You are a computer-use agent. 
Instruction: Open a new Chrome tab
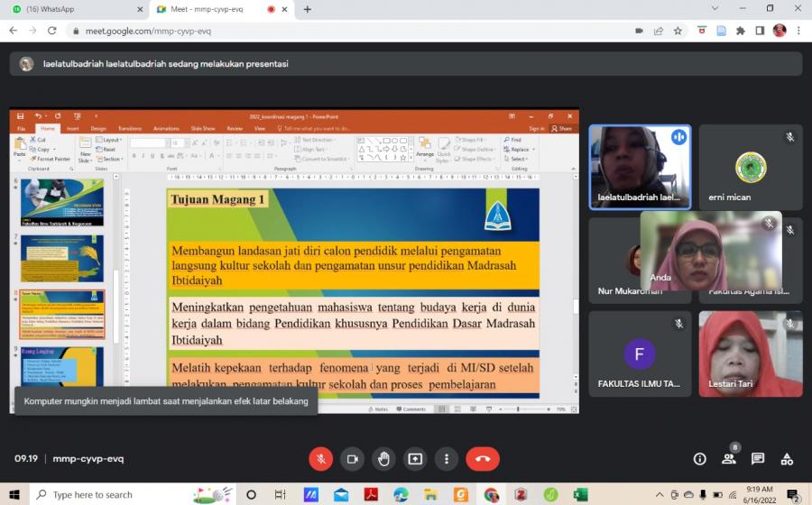[x=308, y=9]
